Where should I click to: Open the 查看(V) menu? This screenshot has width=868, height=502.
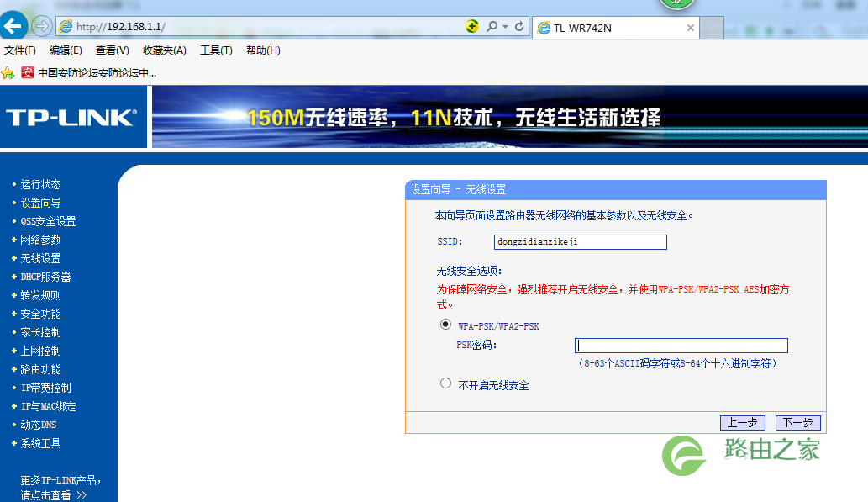(113, 50)
